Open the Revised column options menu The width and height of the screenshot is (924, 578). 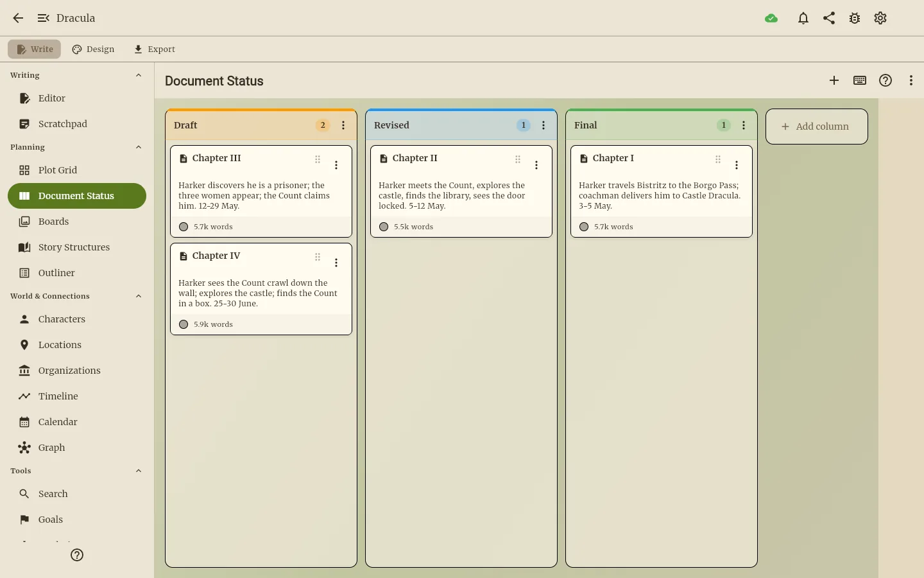(x=543, y=125)
